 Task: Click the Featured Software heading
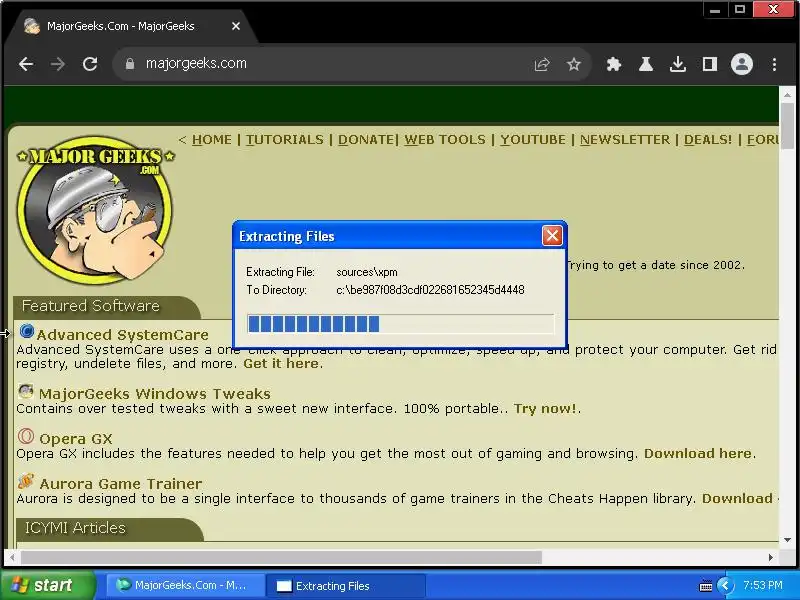[91, 306]
